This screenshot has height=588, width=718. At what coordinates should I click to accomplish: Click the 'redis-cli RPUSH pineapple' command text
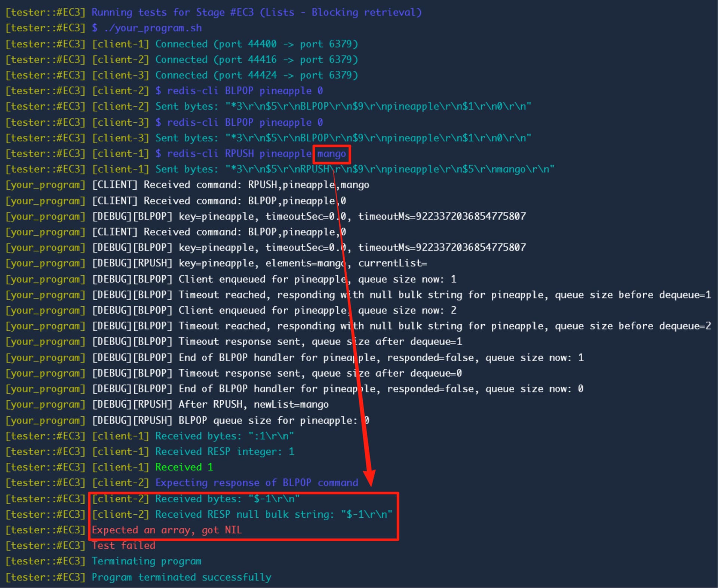click(x=239, y=154)
